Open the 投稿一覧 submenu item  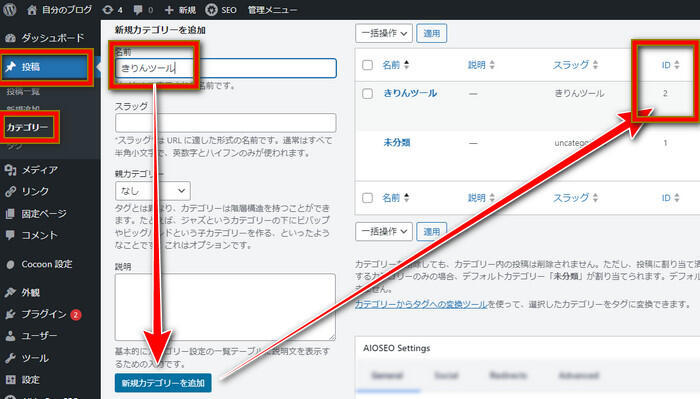(x=23, y=92)
